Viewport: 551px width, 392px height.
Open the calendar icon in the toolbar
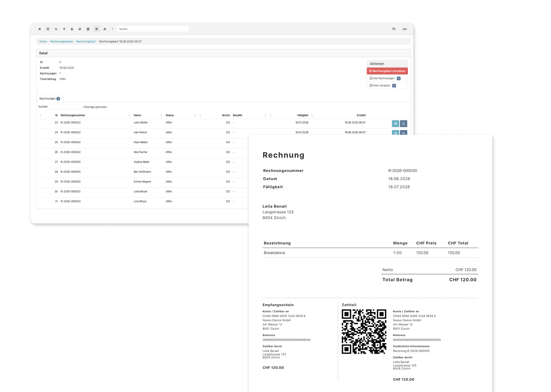coord(48,29)
